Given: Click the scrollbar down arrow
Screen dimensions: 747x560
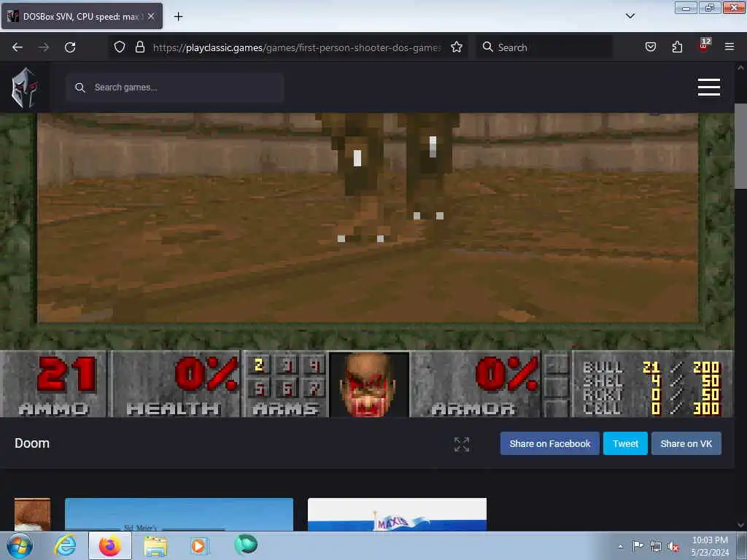Looking at the screenshot, I should click(x=740, y=525).
